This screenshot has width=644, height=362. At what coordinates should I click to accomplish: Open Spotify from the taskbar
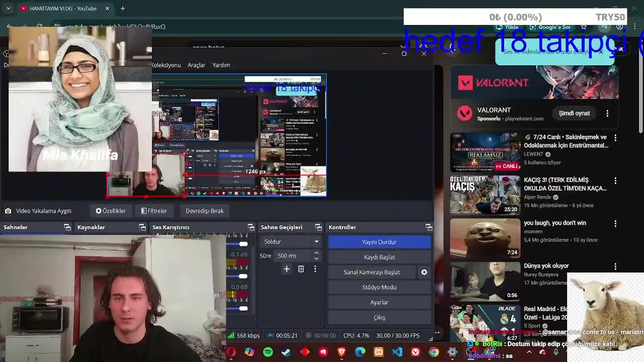click(x=268, y=352)
